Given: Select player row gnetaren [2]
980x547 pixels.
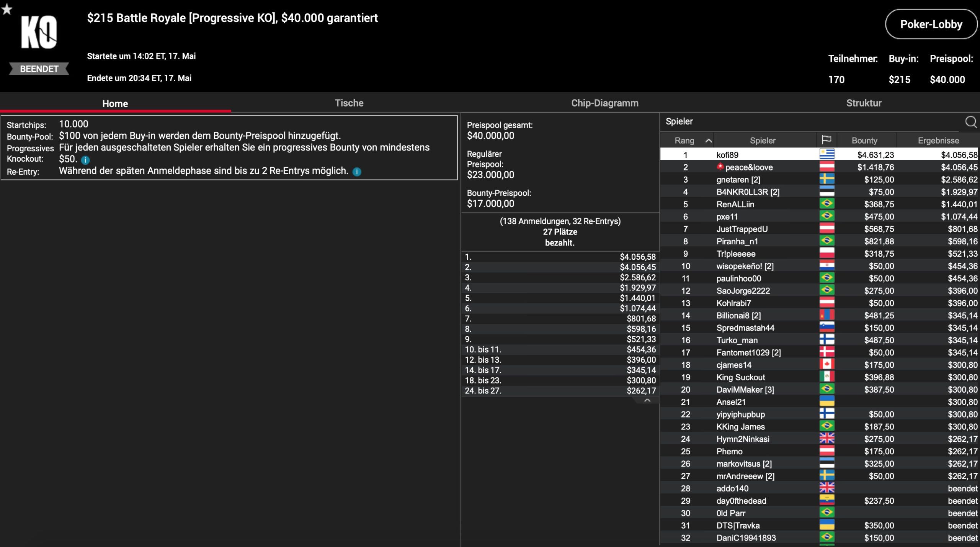Looking at the screenshot, I should pyautogui.click(x=738, y=180).
